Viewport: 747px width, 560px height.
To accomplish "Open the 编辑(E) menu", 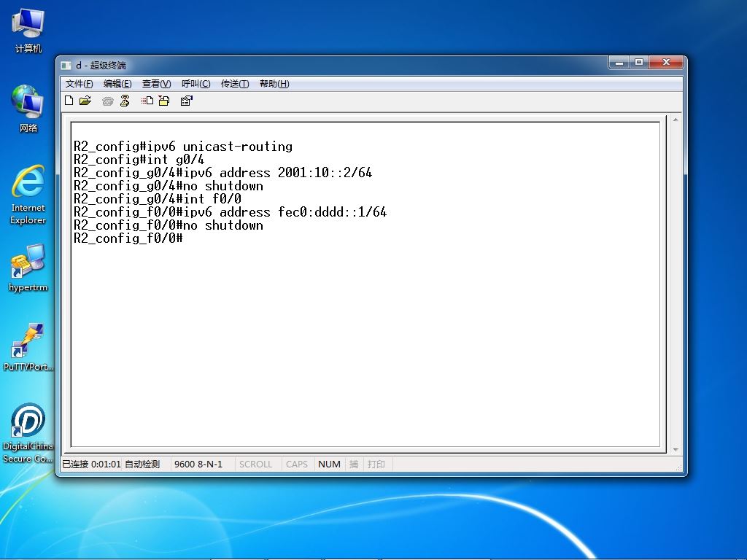I will point(117,84).
